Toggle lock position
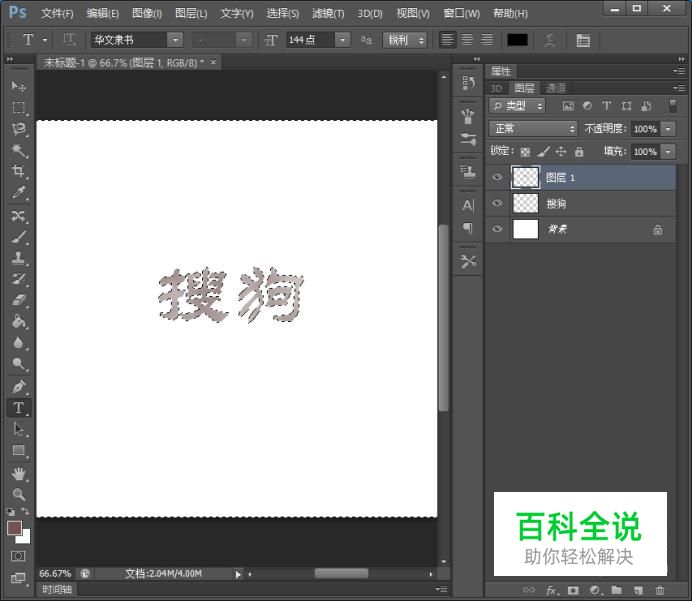The height and width of the screenshot is (601, 692). tap(560, 152)
